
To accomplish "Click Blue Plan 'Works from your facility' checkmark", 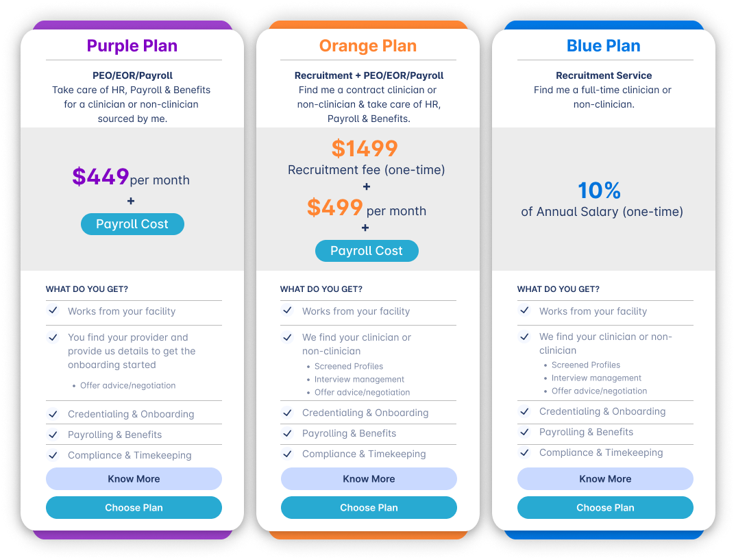I will [524, 311].
